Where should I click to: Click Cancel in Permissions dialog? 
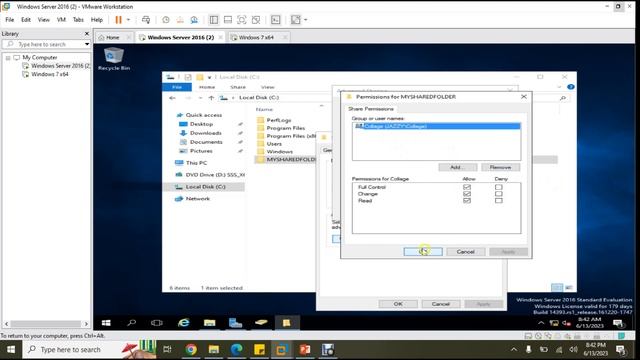[x=465, y=252]
